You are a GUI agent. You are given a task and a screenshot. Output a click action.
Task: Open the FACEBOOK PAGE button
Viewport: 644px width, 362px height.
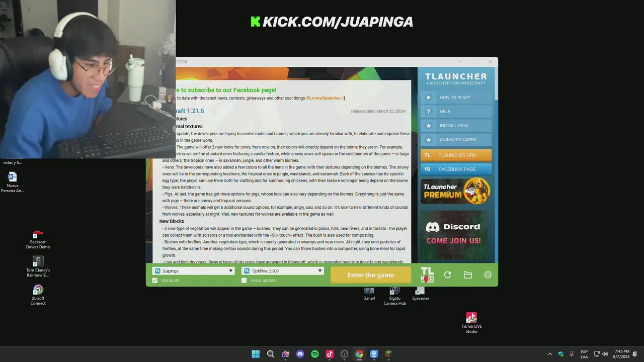point(456,169)
